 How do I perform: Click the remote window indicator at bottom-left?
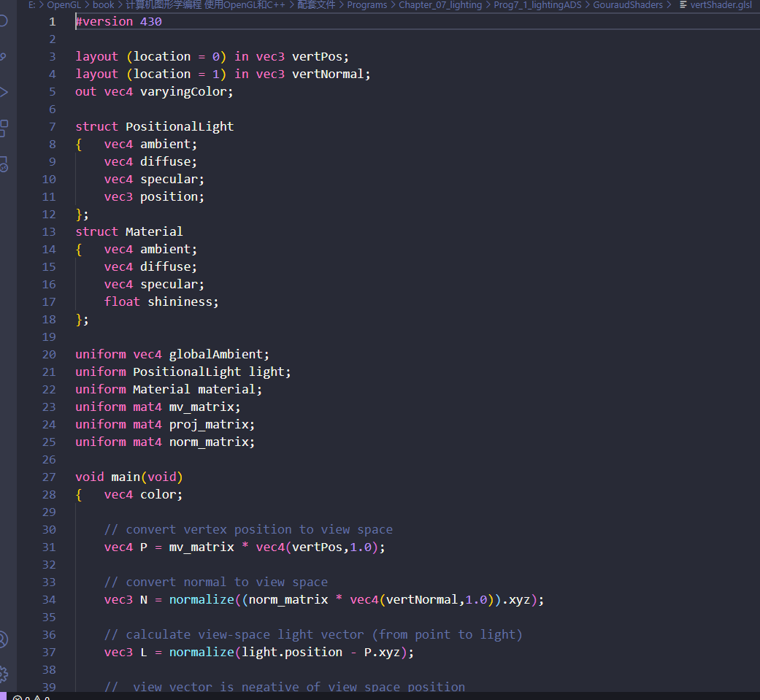(x=3, y=695)
